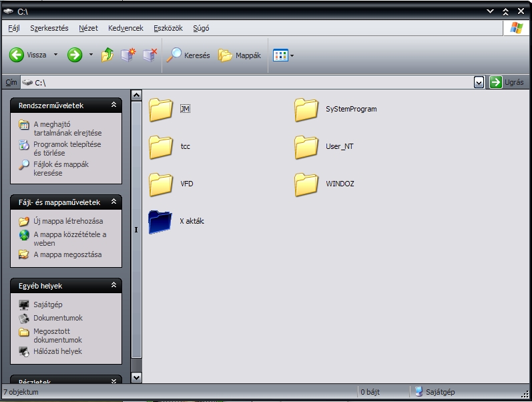Click A meghajtó tartalmának elrejtése link
Screen dimensions: 532x402
(67, 128)
